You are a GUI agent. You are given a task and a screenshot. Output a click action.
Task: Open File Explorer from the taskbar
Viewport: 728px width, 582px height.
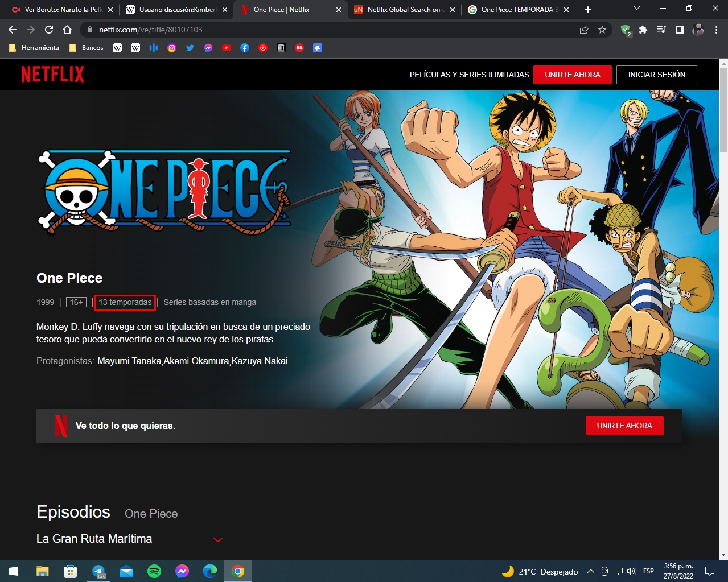(43, 571)
